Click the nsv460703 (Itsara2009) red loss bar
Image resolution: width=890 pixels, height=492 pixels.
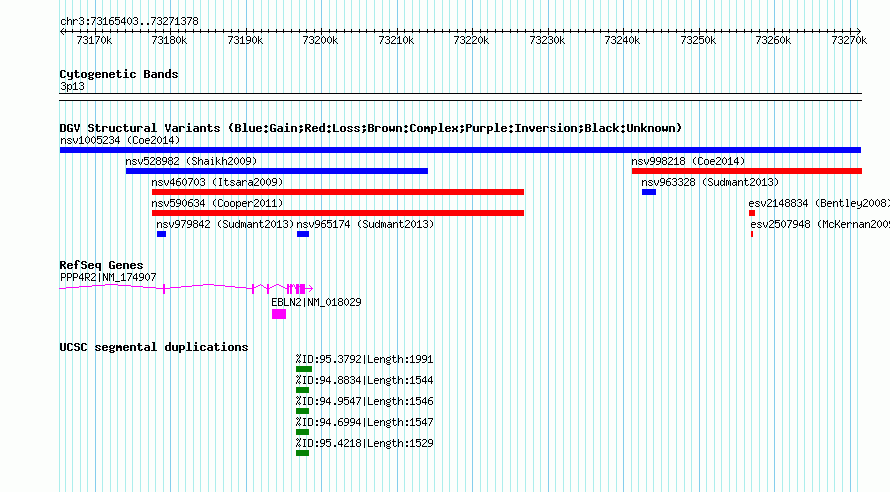(x=338, y=192)
